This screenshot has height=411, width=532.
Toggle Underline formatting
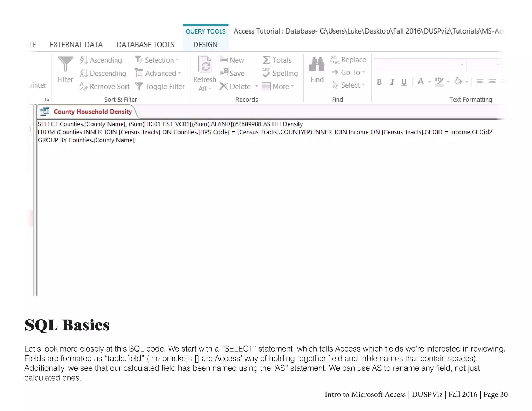click(404, 82)
